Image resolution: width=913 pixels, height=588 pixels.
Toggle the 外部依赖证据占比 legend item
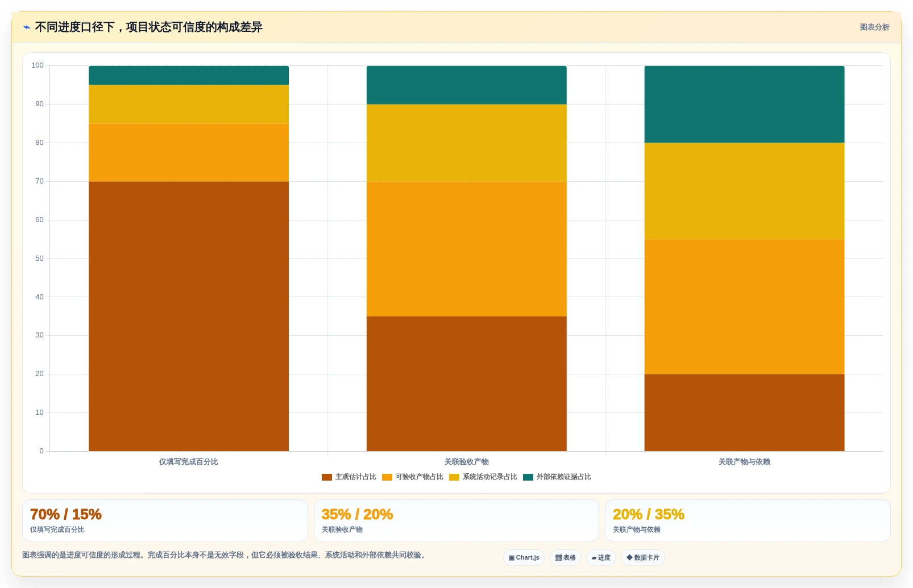click(557, 477)
